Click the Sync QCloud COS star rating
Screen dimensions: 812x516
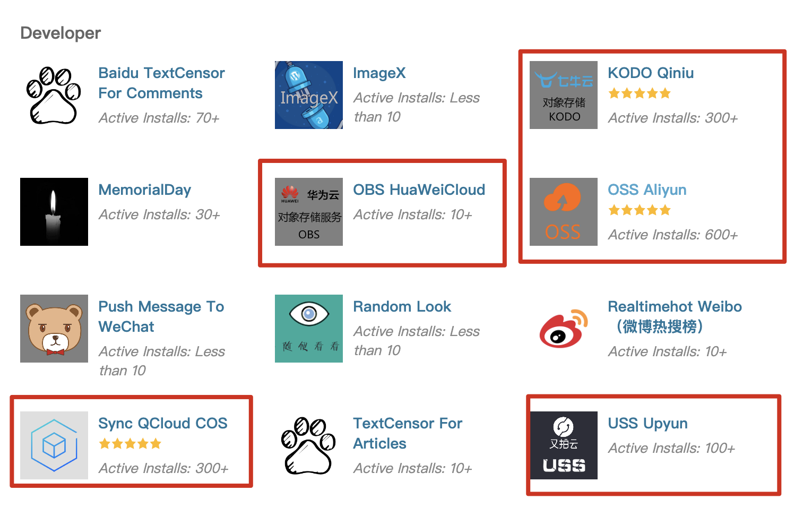(129, 444)
